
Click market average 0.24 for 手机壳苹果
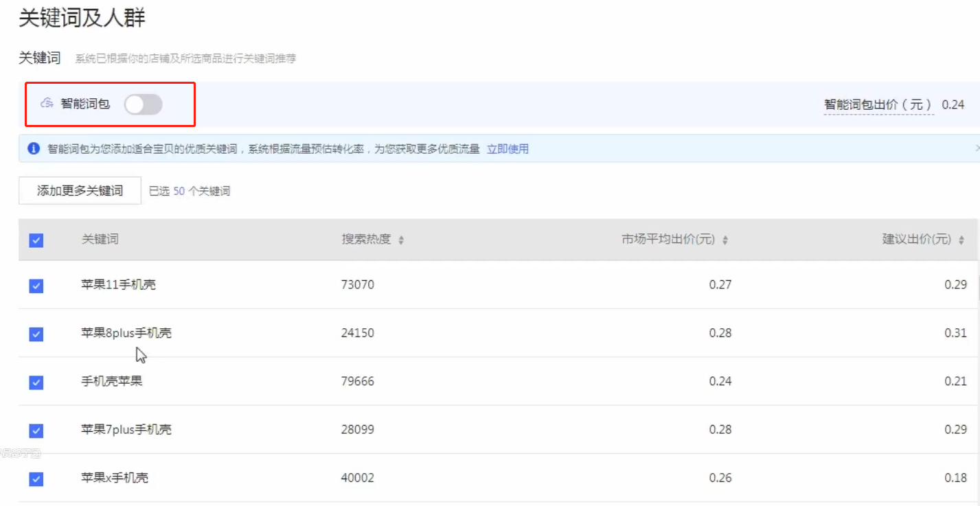[x=720, y=381]
